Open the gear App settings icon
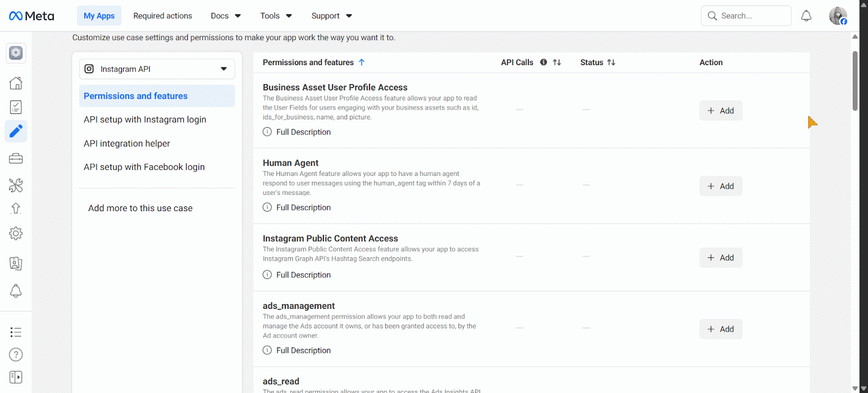Viewport: 868px width, 393px height. point(16,233)
